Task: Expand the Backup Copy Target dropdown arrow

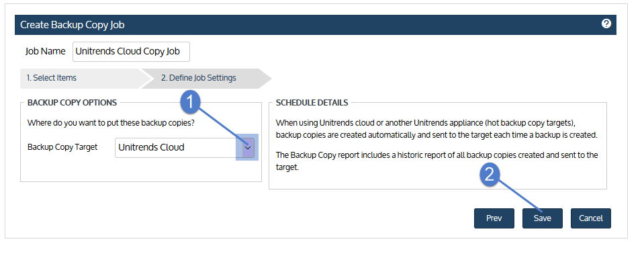Action: 248,148
